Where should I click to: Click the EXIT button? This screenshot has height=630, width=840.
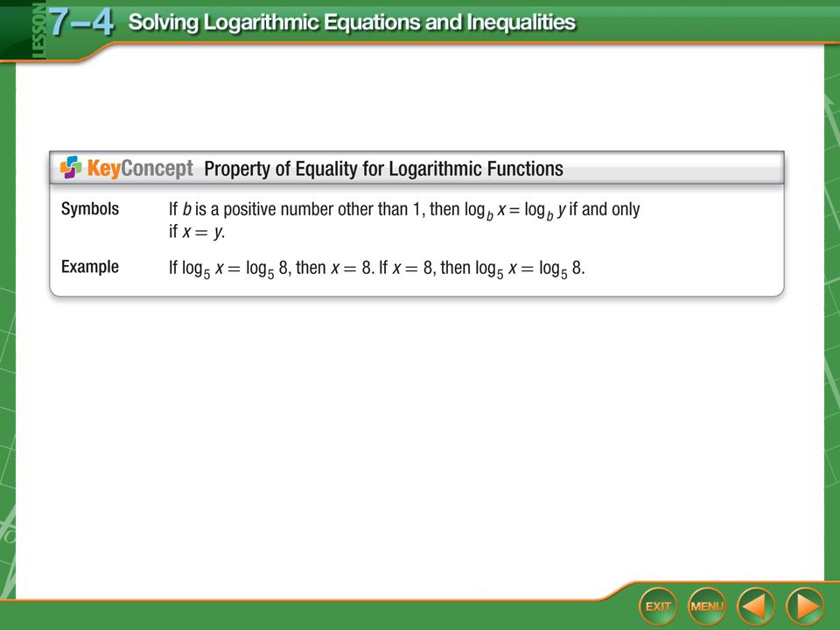point(658,606)
